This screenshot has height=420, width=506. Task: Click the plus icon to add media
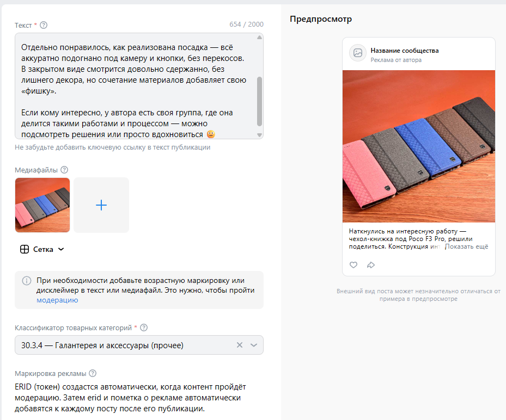tap(101, 205)
